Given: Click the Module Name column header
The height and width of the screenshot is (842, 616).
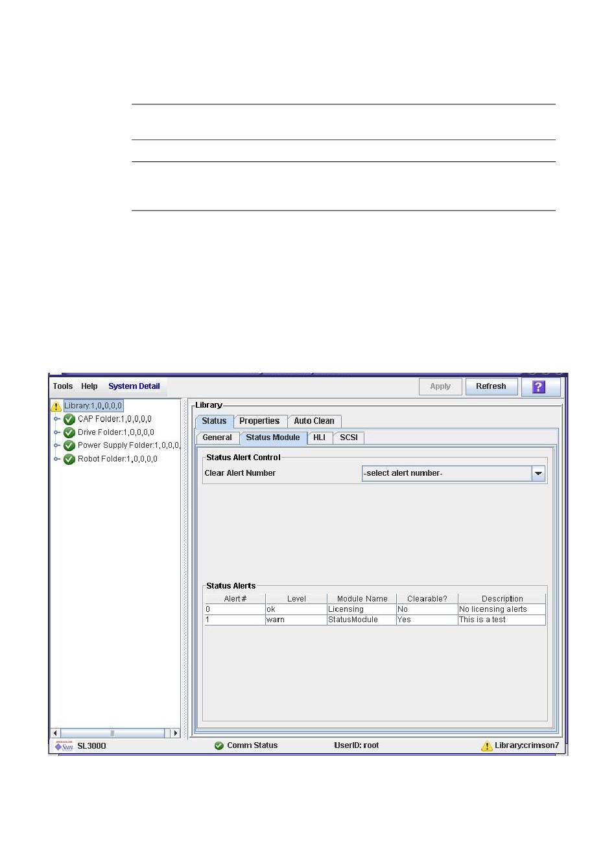Looking at the screenshot, I should 362,599.
